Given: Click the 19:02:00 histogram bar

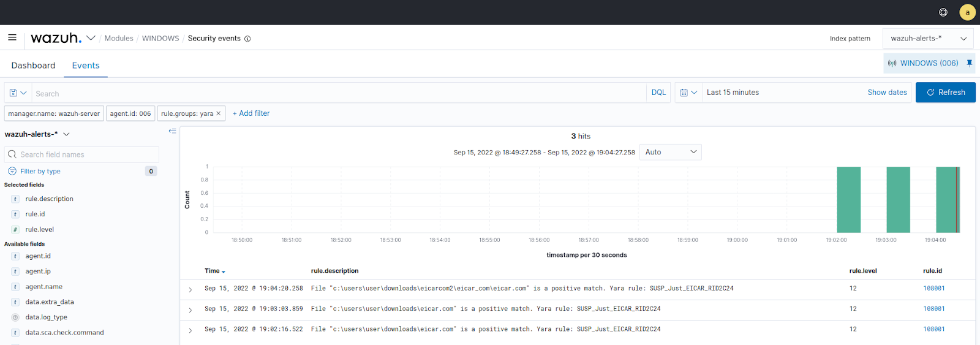Looking at the screenshot, I should 848,200.
